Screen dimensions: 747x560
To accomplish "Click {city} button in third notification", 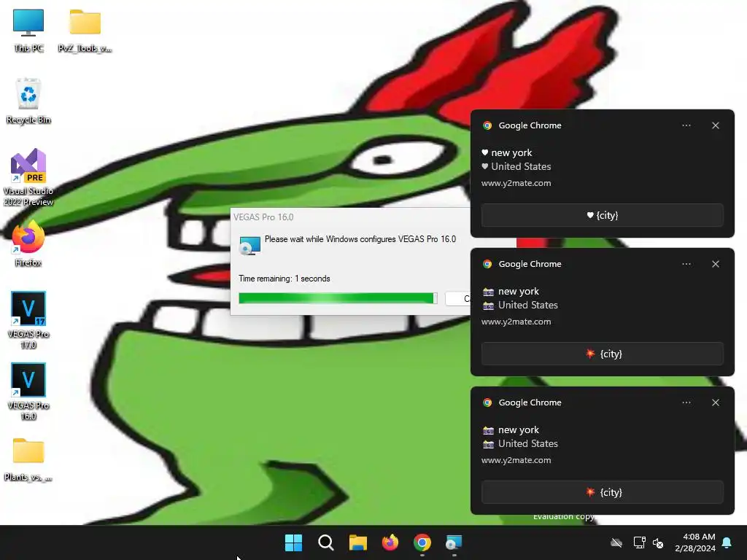I will pyautogui.click(x=602, y=492).
